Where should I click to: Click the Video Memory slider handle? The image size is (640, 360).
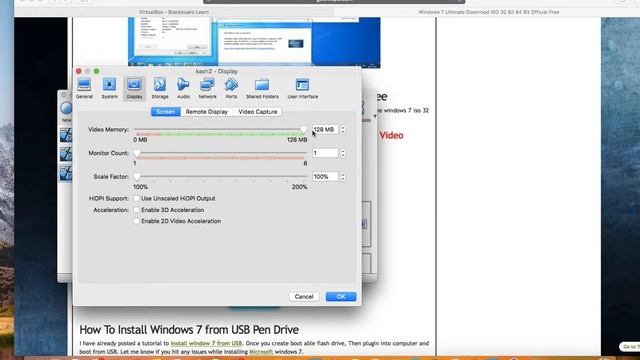click(303, 129)
